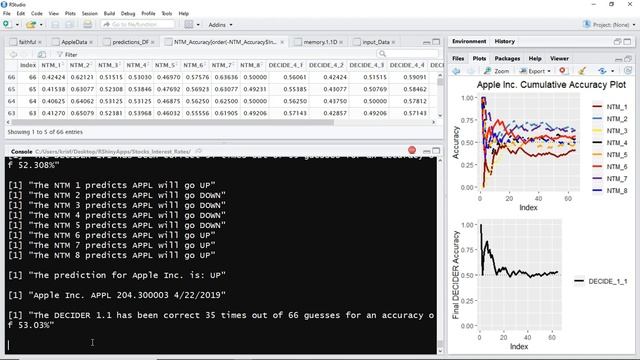Click cell value 0.58462 in row 65
Image resolution: width=640 pixels, height=360 pixels.
click(415, 89)
